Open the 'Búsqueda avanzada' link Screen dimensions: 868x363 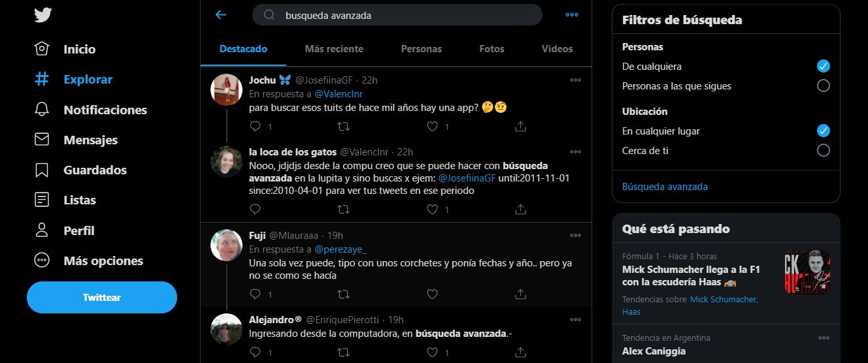point(665,187)
